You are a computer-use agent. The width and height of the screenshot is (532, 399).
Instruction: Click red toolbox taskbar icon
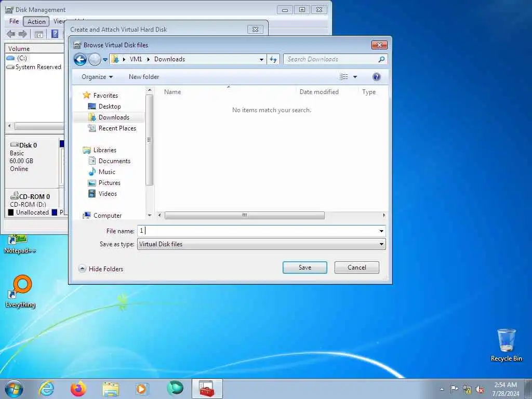[x=207, y=389]
